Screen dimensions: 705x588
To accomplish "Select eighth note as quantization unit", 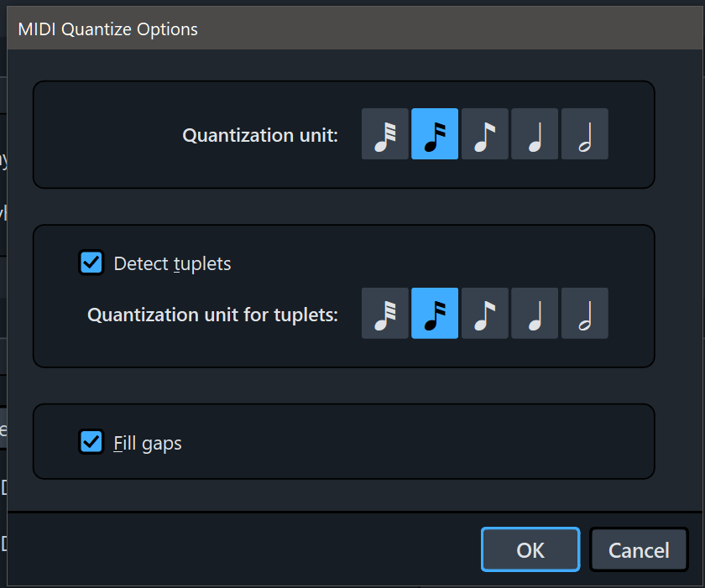I will pyautogui.click(x=485, y=134).
